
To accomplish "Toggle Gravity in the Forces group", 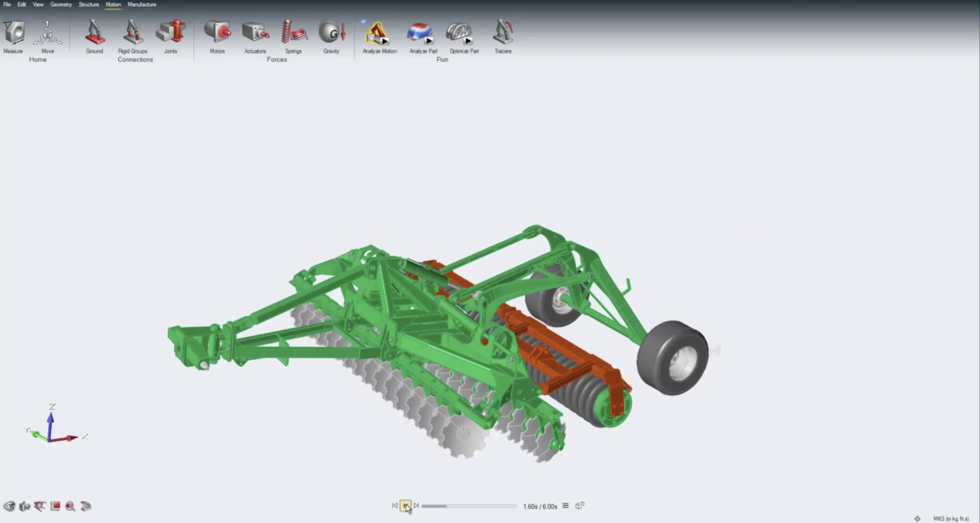I will point(332,33).
